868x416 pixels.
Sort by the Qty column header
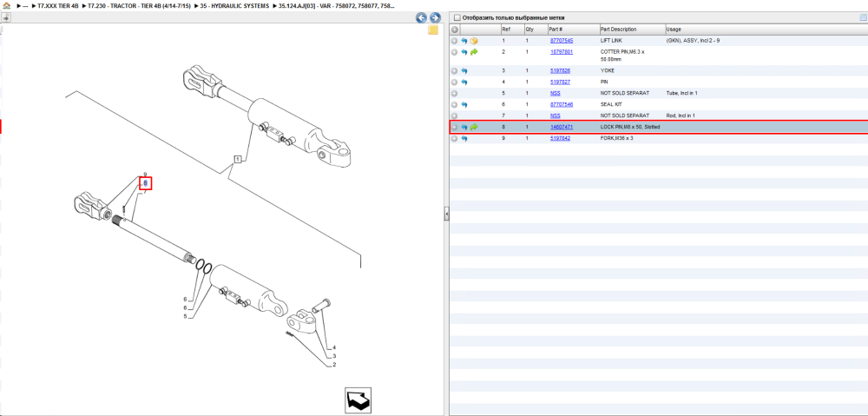pyautogui.click(x=536, y=30)
